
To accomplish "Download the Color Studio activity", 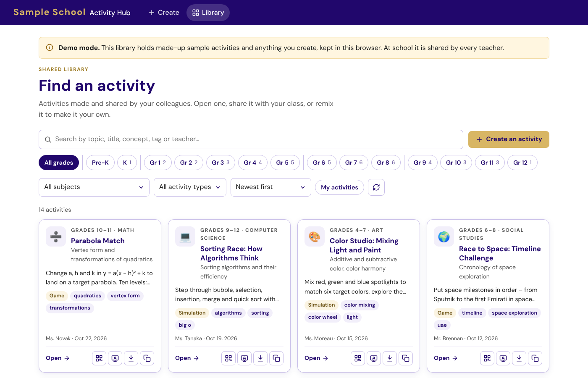I will tap(390, 358).
